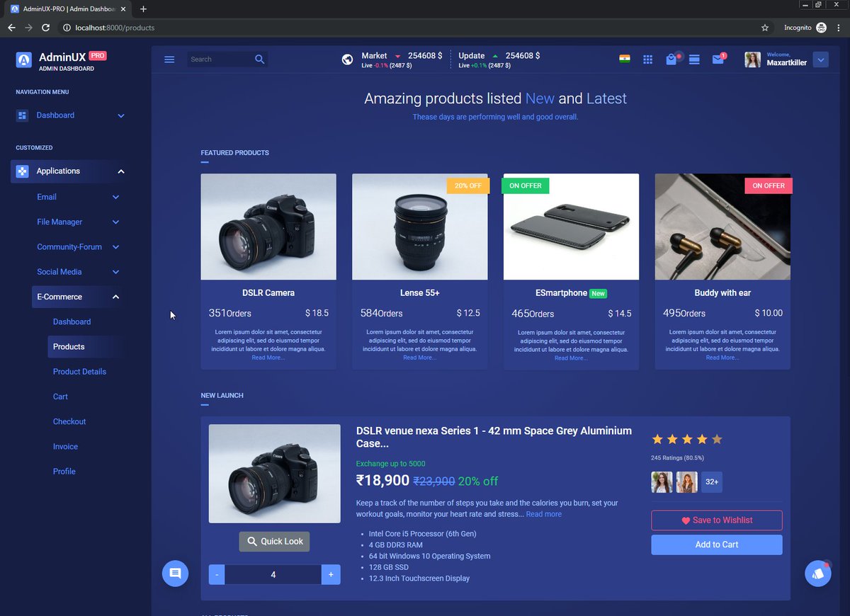The height and width of the screenshot is (616, 850).
Task: Click the first star rating icon
Action: click(x=657, y=439)
